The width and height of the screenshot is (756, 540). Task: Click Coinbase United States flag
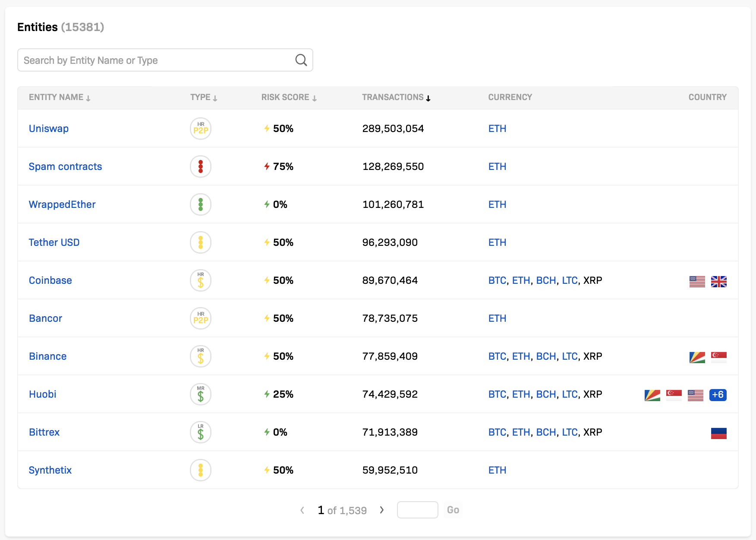click(697, 281)
